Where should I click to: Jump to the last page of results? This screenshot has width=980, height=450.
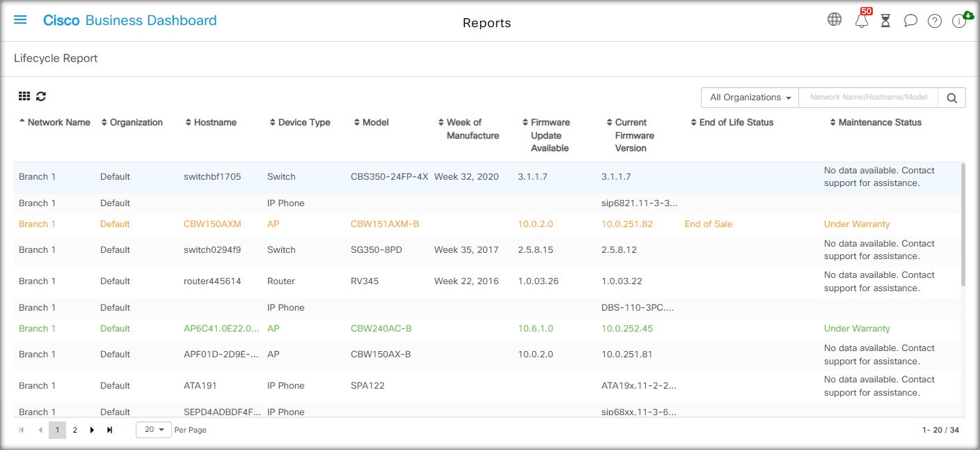click(x=109, y=430)
